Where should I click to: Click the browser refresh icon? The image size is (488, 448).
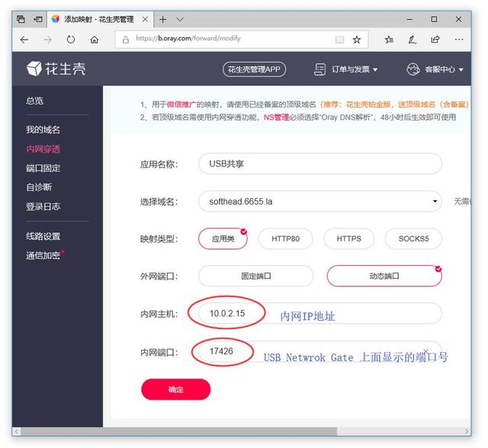tap(71, 40)
